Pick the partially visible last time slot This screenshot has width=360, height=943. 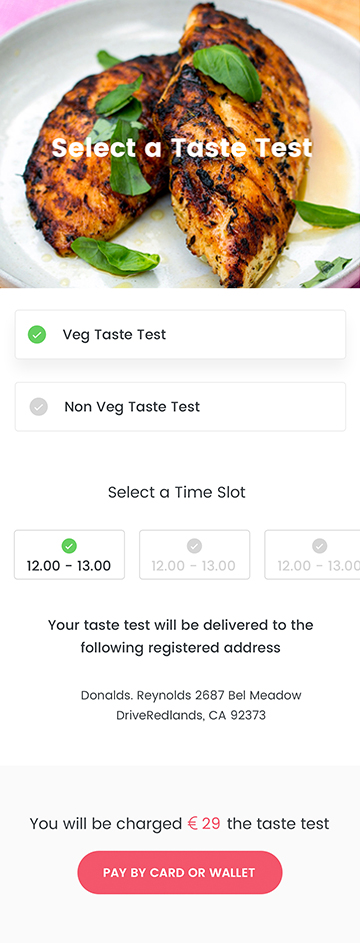313,554
